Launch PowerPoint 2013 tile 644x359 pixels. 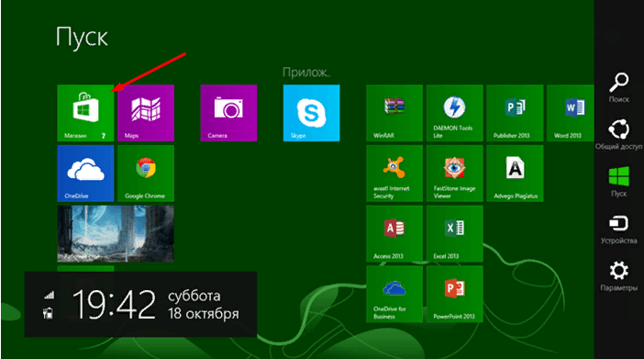click(x=455, y=294)
